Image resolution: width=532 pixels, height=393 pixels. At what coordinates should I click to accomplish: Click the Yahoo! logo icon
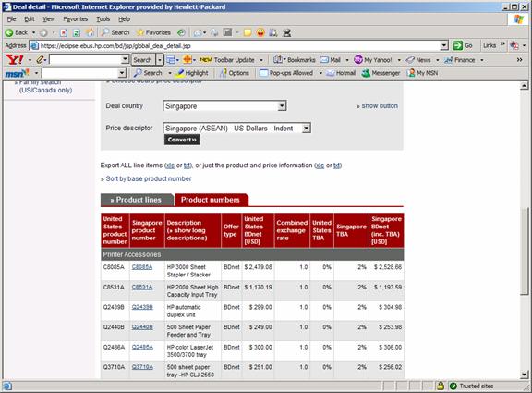tap(15, 60)
